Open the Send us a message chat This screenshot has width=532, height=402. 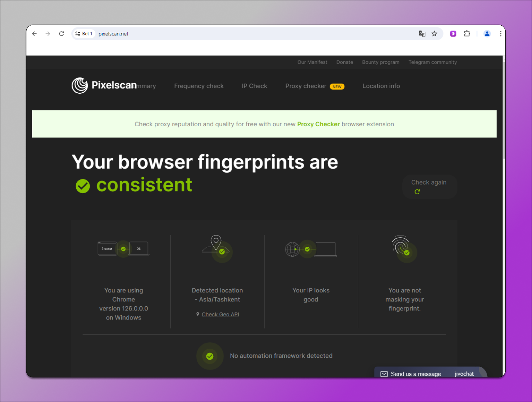click(416, 374)
